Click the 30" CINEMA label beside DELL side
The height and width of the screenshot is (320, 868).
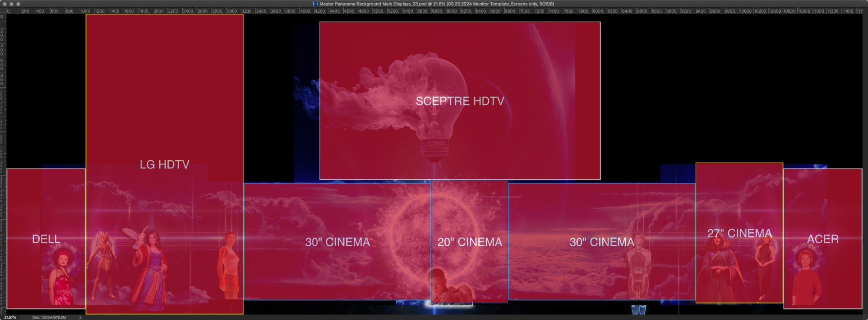338,242
